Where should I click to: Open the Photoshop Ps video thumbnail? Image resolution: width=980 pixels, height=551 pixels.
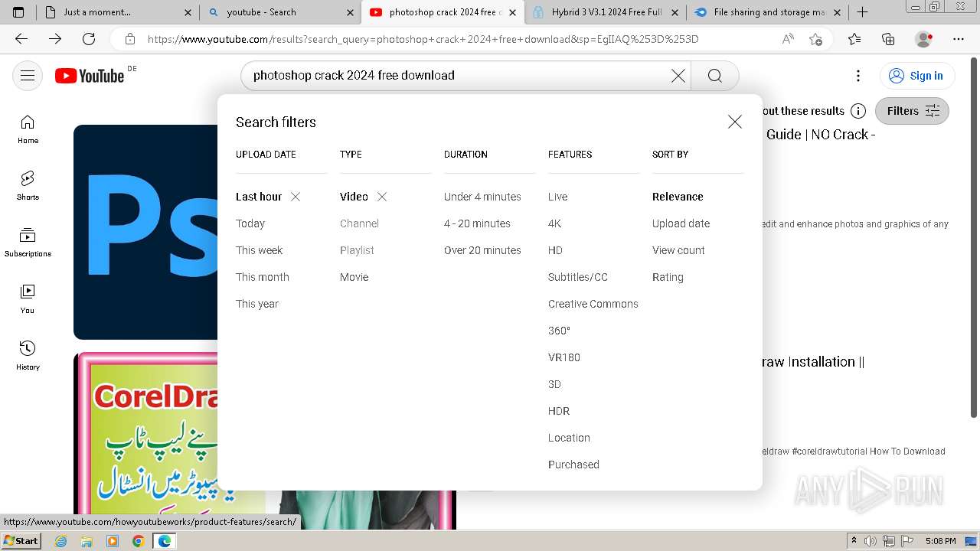coord(145,232)
